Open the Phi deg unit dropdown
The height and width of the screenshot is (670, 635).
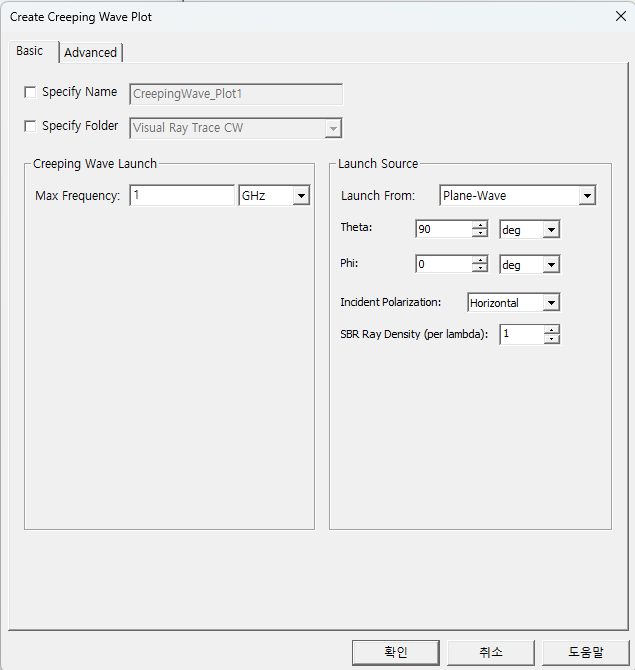tap(551, 265)
